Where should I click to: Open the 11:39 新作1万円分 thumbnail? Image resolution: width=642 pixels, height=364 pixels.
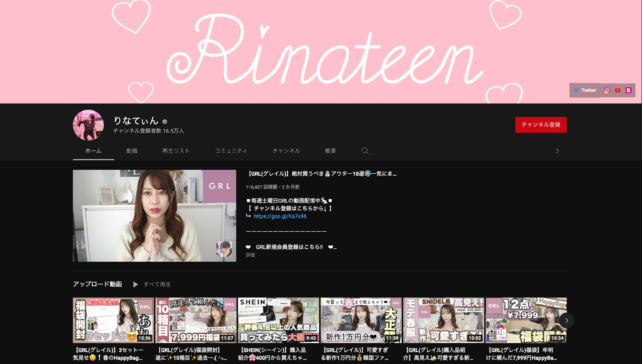pyautogui.click(x=361, y=320)
